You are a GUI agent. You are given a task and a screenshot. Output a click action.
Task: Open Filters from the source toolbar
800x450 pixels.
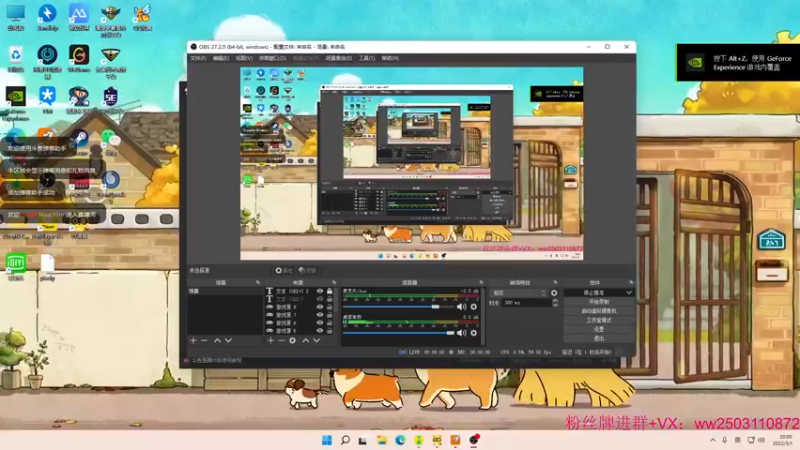point(308,270)
